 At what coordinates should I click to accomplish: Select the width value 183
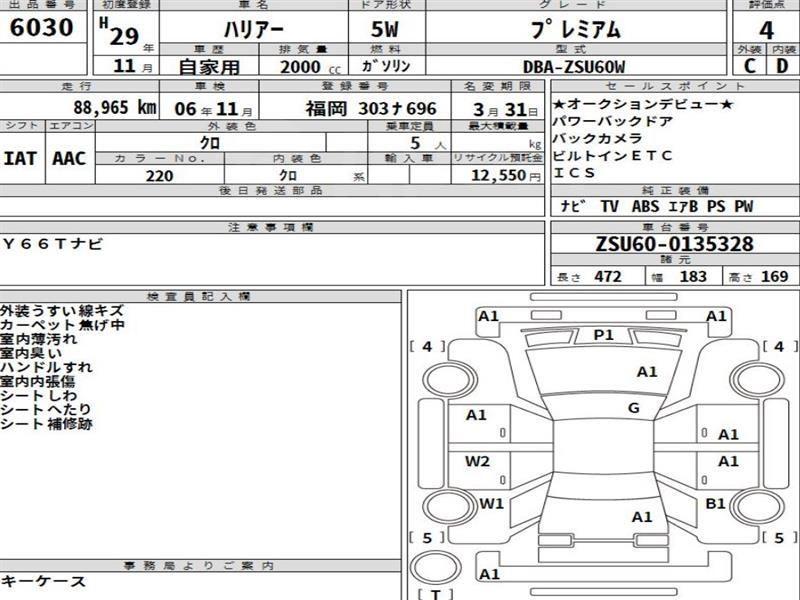coord(693,277)
